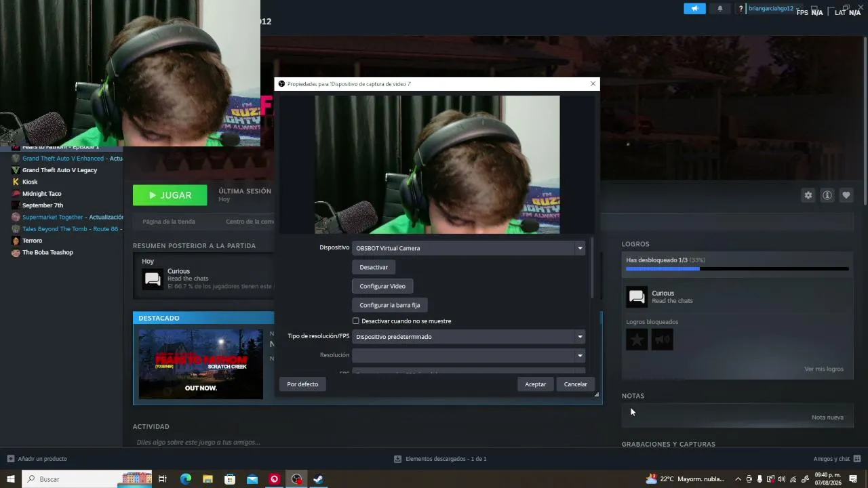The width and height of the screenshot is (868, 488).
Task: Open 'Ver mis logros' link
Action: 824,369
